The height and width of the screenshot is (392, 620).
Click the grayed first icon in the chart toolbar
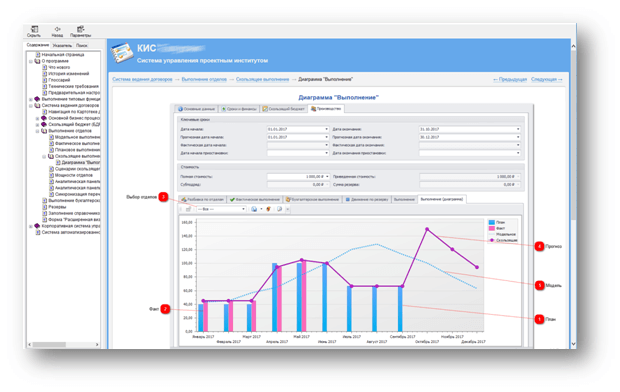pos(188,209)
